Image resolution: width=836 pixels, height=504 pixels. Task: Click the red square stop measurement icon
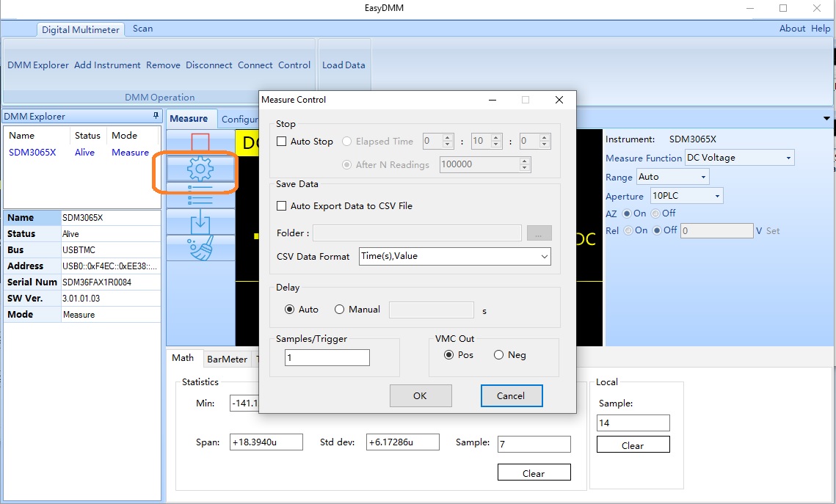200,142
